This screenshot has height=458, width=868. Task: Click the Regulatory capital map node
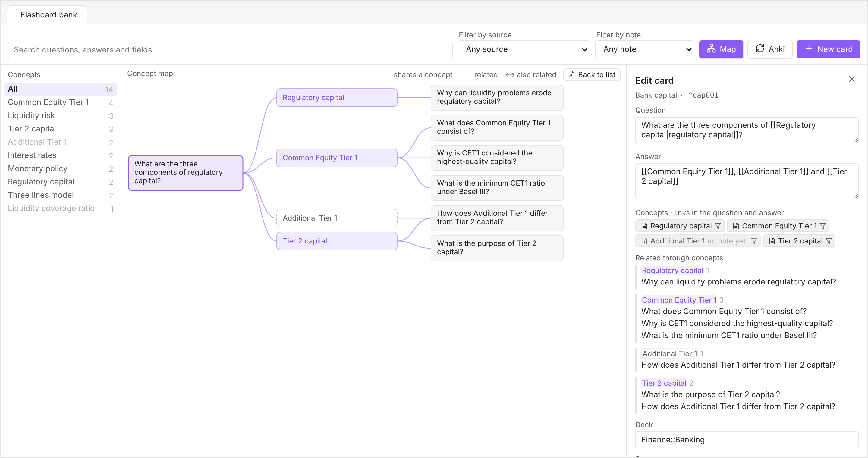[x=337, y=98]
